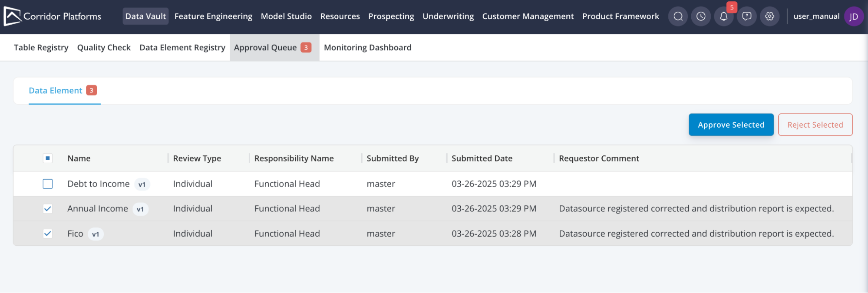Sort by the Submitted Date column header
The height and width of the screenshot is (293, 868).
pyautogui.click(x=482, y=158)
